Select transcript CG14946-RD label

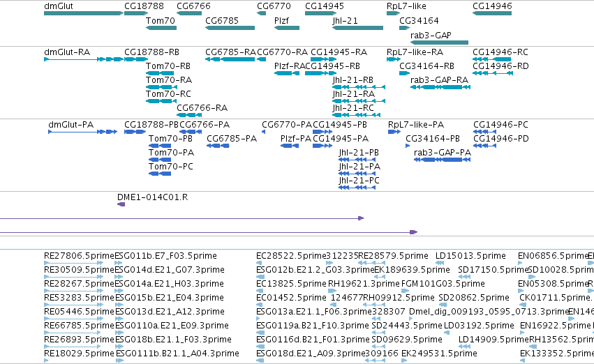500,66
